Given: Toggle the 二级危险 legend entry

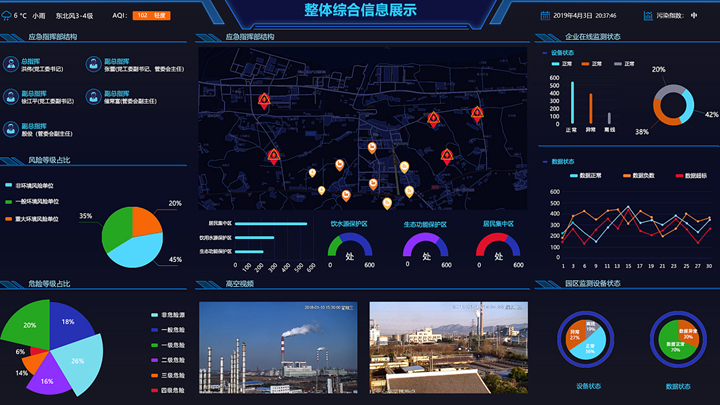Looking at the screenshot, I should [168, 360].
